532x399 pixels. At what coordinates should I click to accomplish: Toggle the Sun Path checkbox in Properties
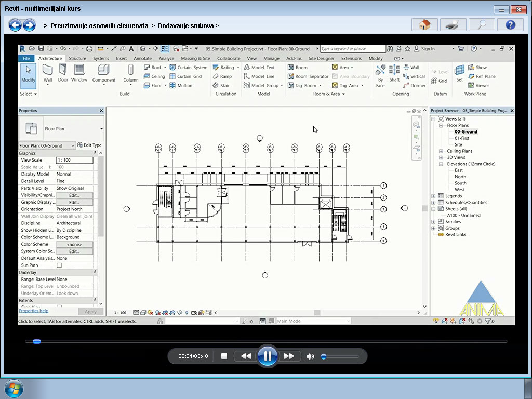[59, 264]
